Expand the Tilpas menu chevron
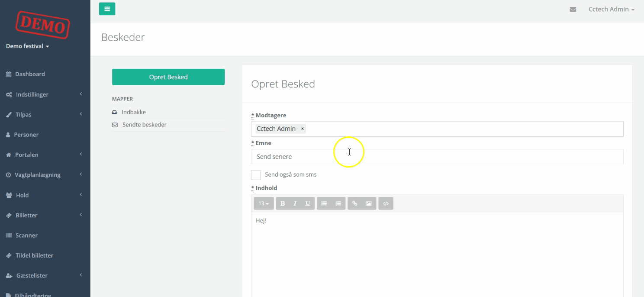 click(x=81, y=114)
